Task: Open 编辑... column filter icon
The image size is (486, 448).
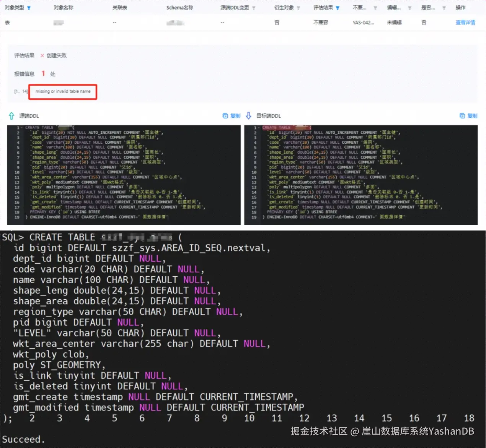Action: [x=410, y=8]
